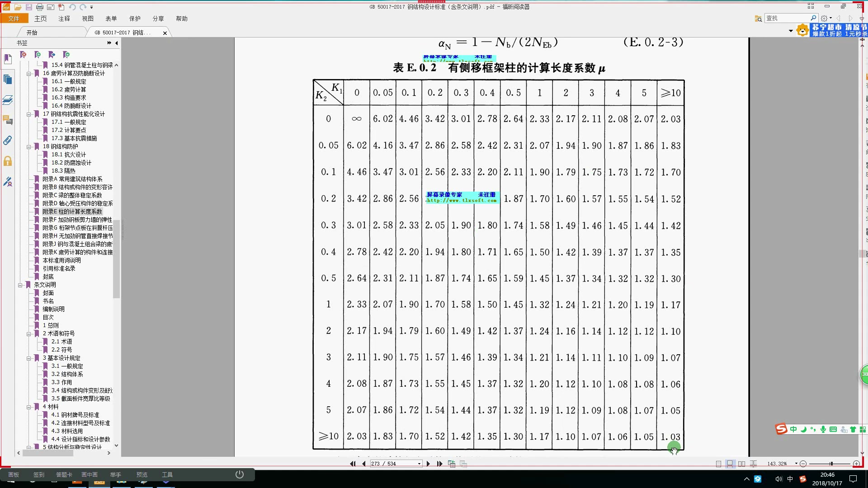This screenshot has height=488, width=868.
Task: Click the bookmark panel vertical scrollbar
Action: tap(116, 258)
